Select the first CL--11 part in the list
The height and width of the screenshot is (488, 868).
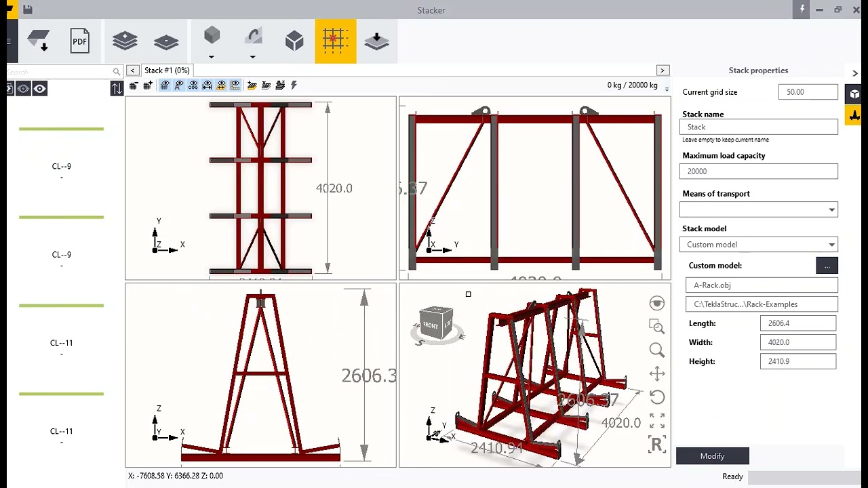click(x=61, y=343)
